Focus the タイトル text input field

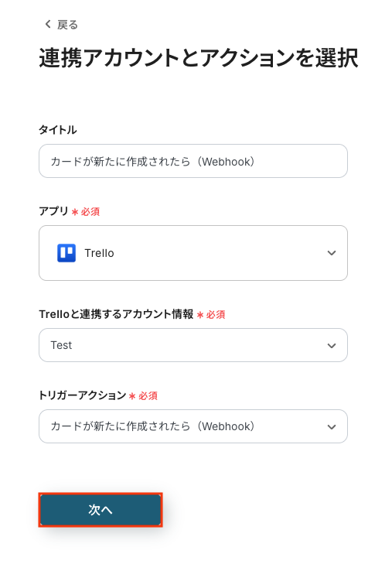pyautogui.click(x=193, y=161)
